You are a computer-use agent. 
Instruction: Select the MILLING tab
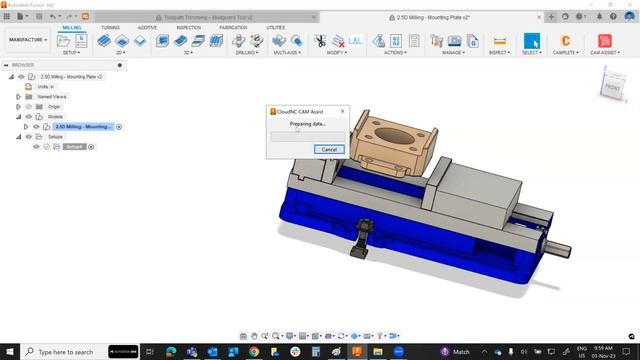point(72,27)
